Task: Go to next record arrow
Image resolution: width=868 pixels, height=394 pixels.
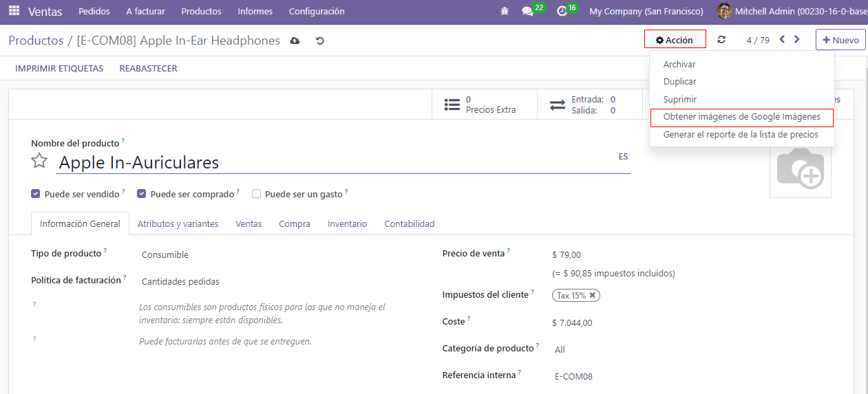Action: 797,40
